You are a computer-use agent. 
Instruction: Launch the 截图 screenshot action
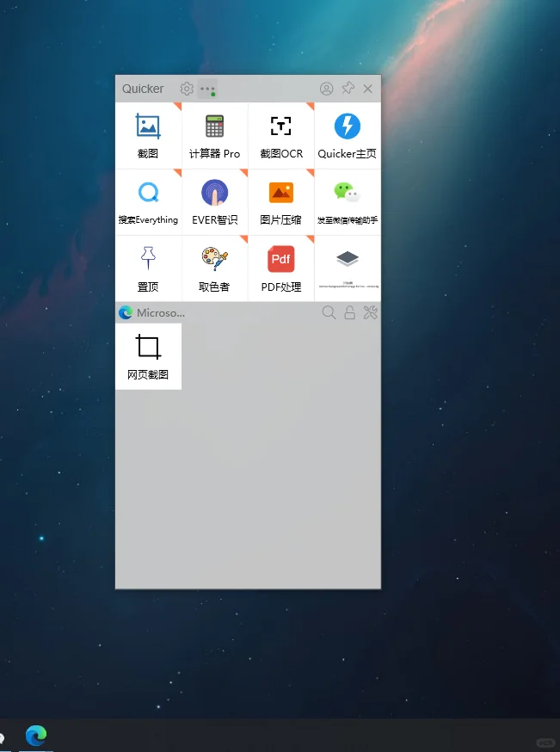click(x=148, y=135)
